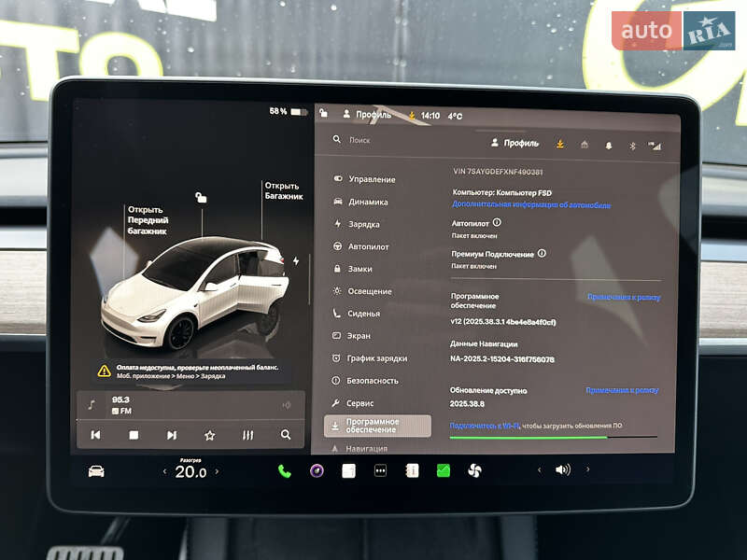Decrease cabin temperature with the left chevron

click(165, 471)
